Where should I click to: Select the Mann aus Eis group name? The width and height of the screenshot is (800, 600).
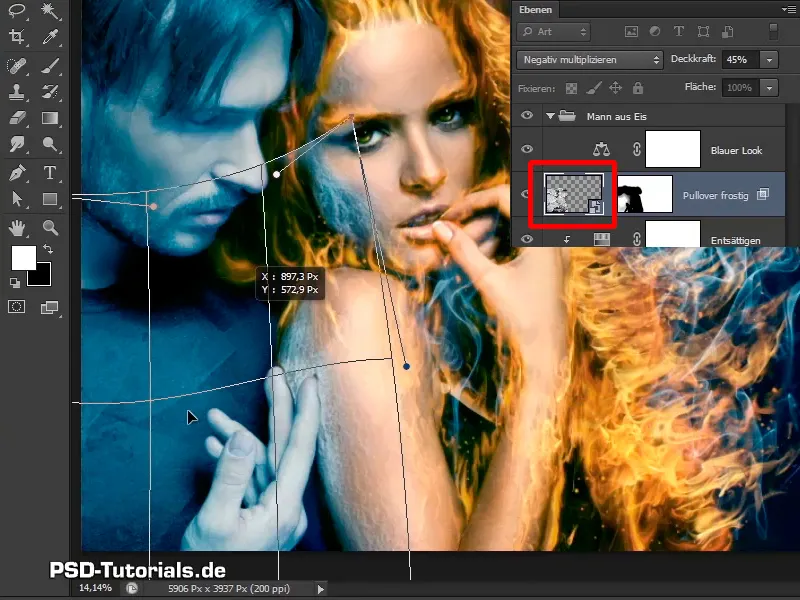tap(616, 116)
